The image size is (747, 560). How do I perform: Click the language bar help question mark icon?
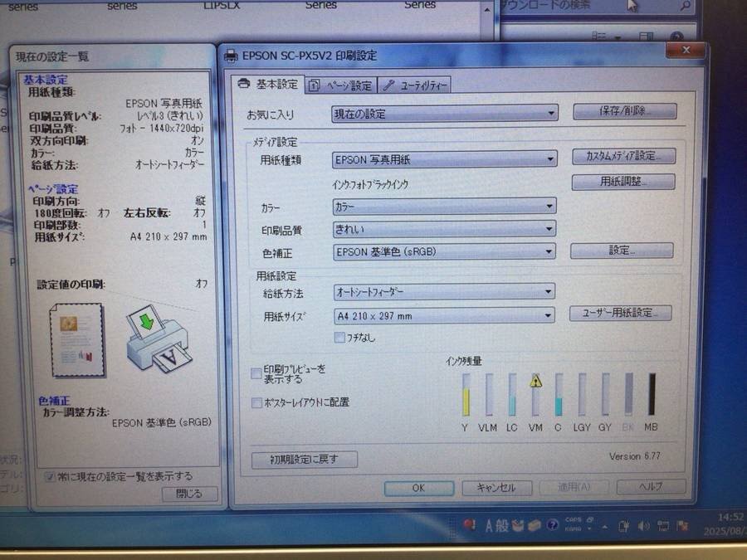coord(552,525)
